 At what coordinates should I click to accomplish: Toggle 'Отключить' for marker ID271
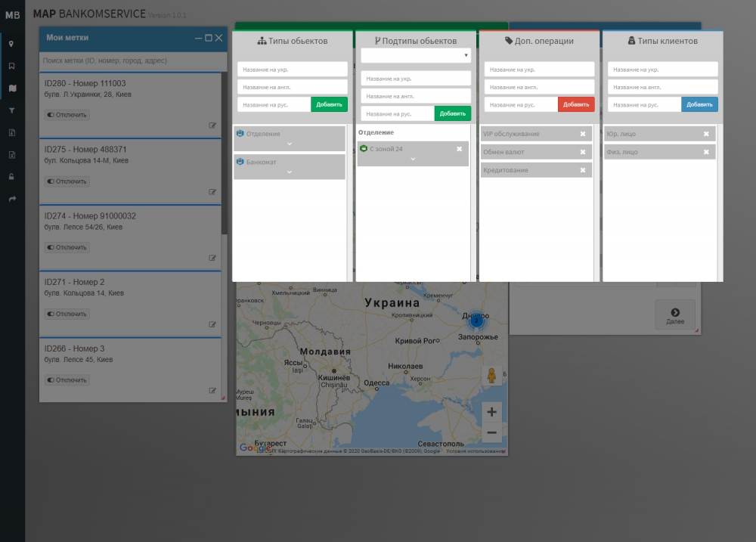67,314
